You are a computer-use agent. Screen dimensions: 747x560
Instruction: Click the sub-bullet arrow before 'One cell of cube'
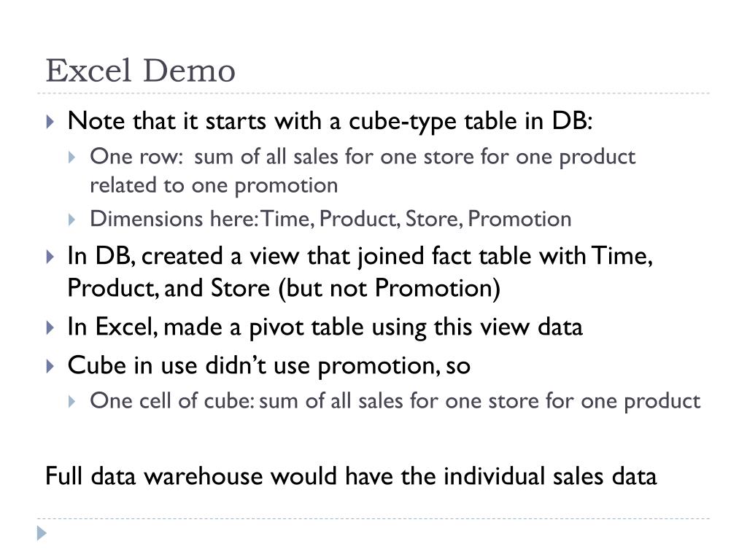pyautogui.click(x=72, y=402)
